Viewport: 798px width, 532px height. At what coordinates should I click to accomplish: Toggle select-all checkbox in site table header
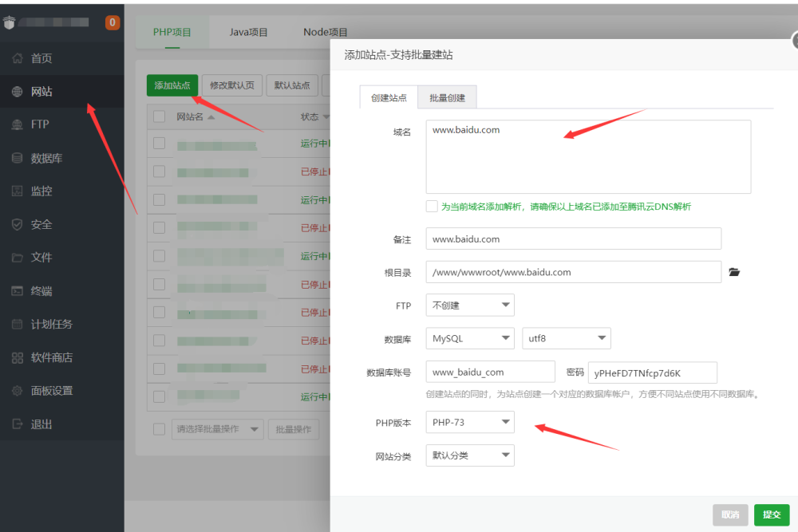[x=159, y=116]
